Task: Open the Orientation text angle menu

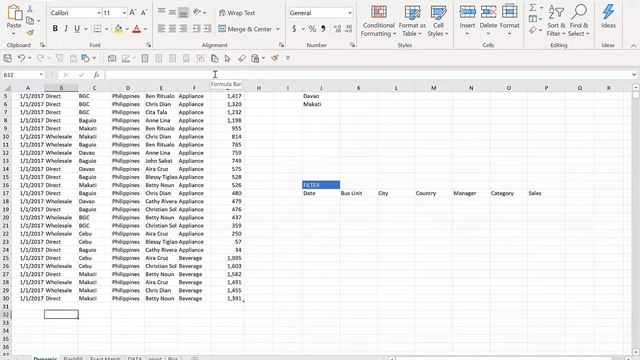Action: click(x=199, y=13)
